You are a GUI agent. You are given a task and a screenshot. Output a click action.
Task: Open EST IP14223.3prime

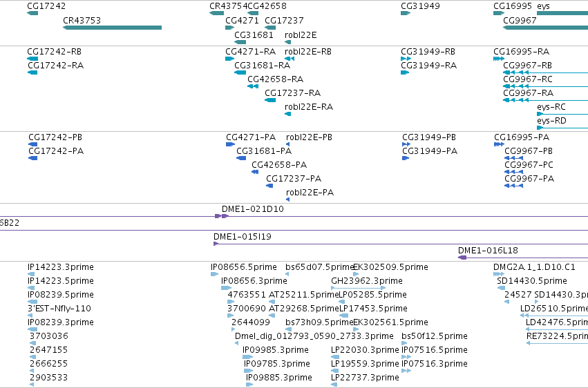[x=60, y=267]
